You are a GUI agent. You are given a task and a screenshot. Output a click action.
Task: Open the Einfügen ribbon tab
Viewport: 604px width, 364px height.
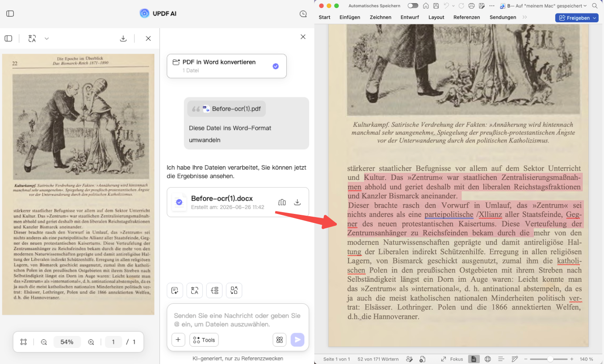pos(350,17)
